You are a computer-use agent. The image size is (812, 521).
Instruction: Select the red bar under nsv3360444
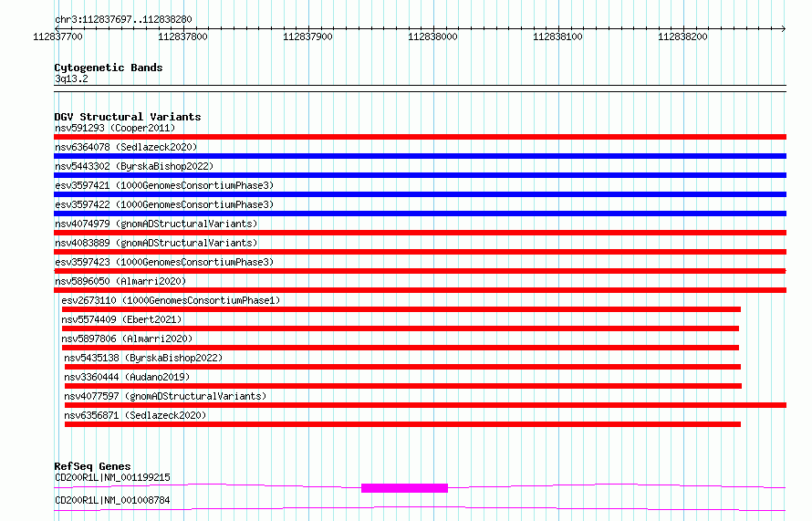click(403, 386)
